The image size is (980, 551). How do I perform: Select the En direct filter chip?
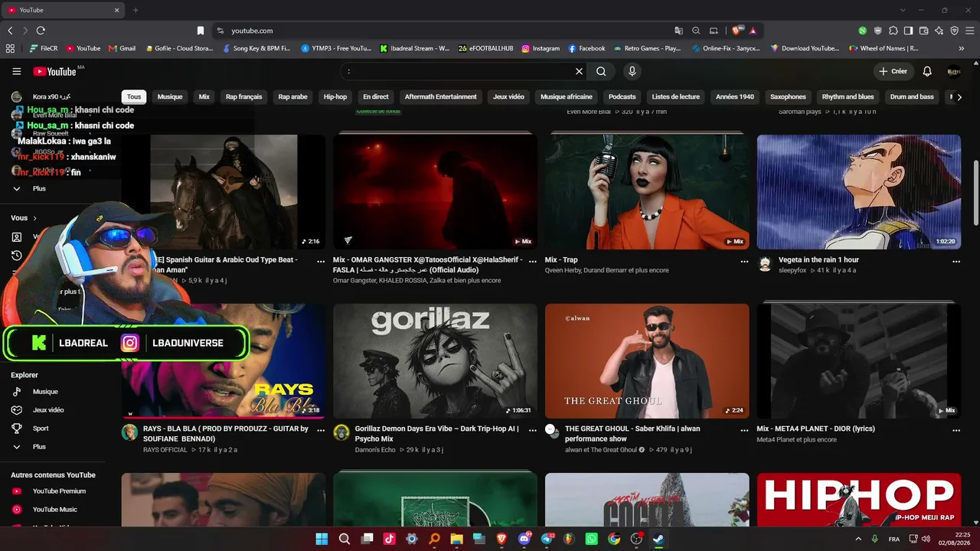coord(376,97)
